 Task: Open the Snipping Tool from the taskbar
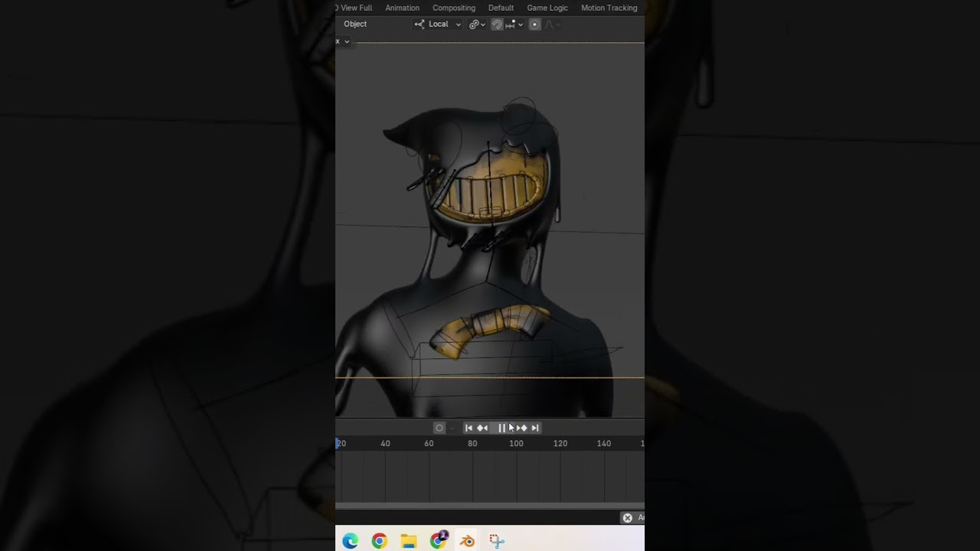click(496, 541)
